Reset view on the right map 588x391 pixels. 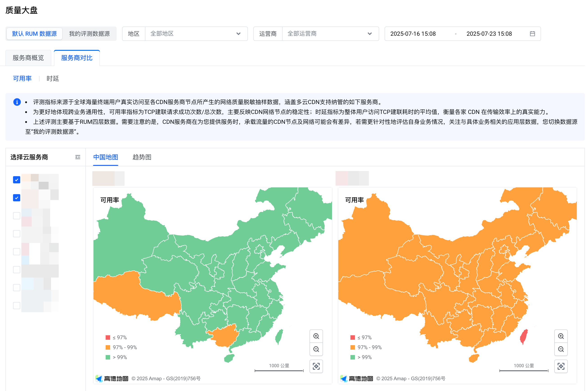point(561,366)
